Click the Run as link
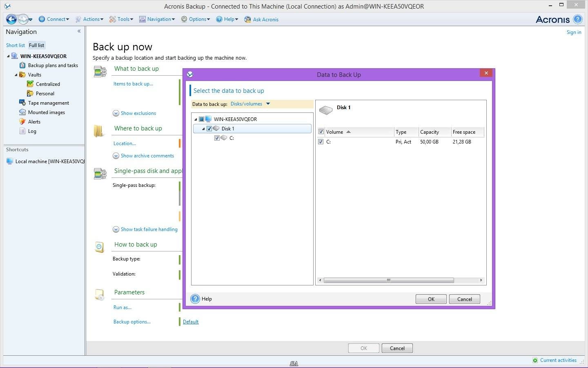Image resolution: width=588 pixels, height=368 pixels. (x=122, y=307)
